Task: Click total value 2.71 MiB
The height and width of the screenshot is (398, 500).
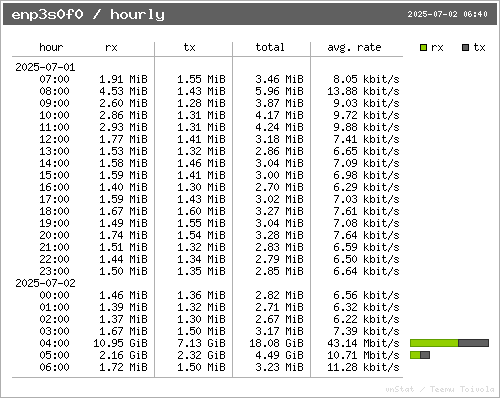Action: pos(279,307)
